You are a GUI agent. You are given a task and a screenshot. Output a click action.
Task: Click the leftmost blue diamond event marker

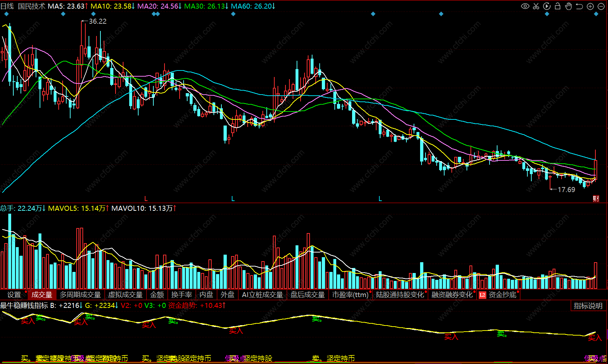(6, 14)
